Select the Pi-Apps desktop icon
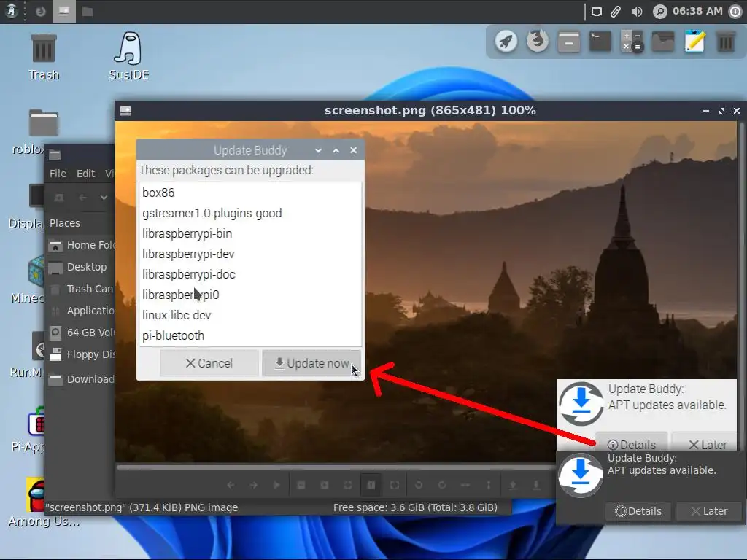Image resolution: width=747 pixels, height=560 pixels. tap(28, 429)
